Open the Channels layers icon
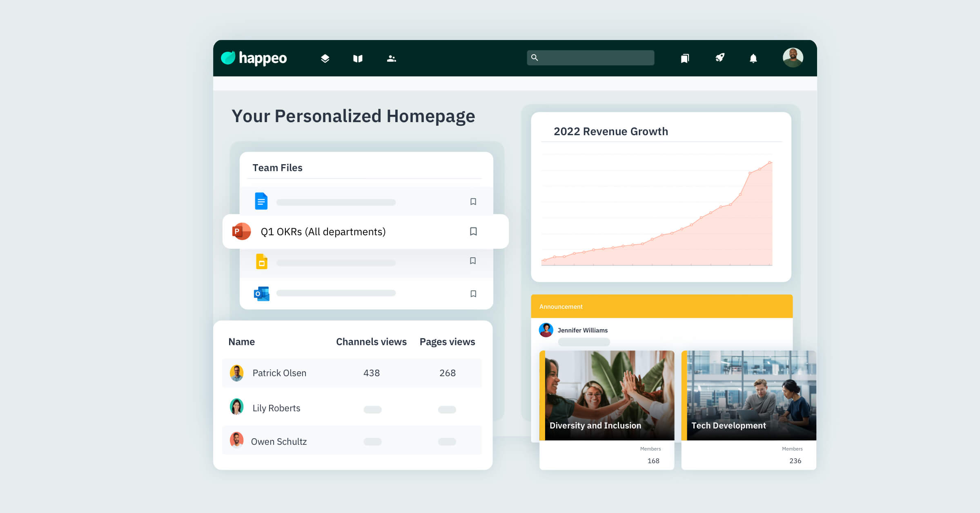The height and width of the screenshot is (513, 980). click(x=325, y=58)
